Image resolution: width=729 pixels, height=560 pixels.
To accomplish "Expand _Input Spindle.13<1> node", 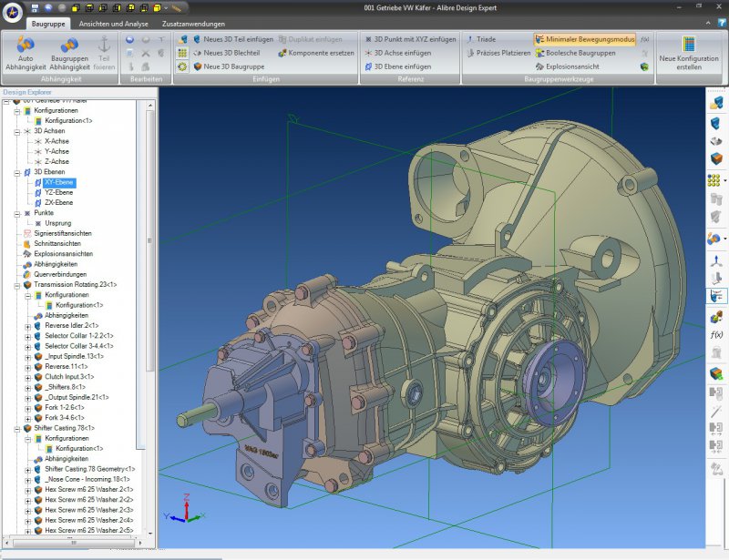I will coord(28,357).
